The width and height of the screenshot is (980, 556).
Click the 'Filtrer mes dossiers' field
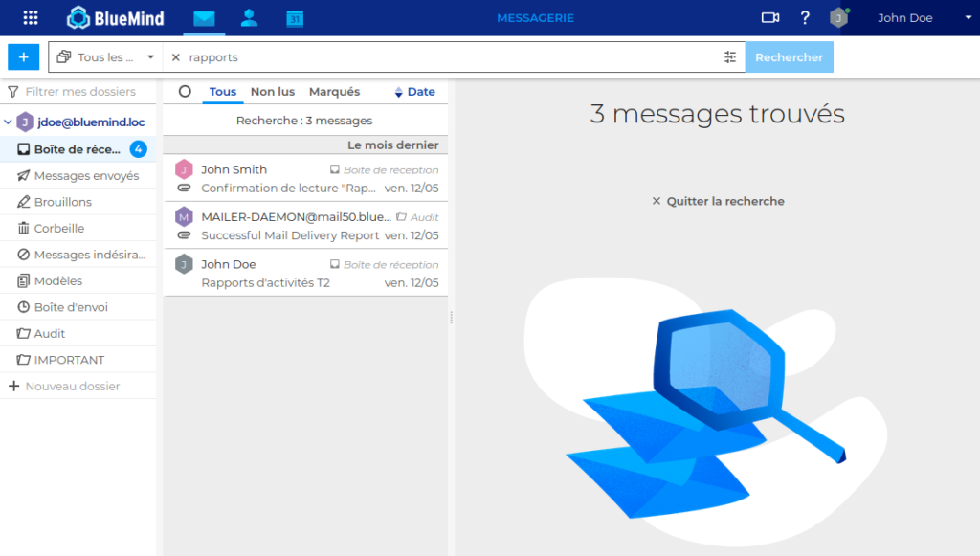tap(80, 92)
